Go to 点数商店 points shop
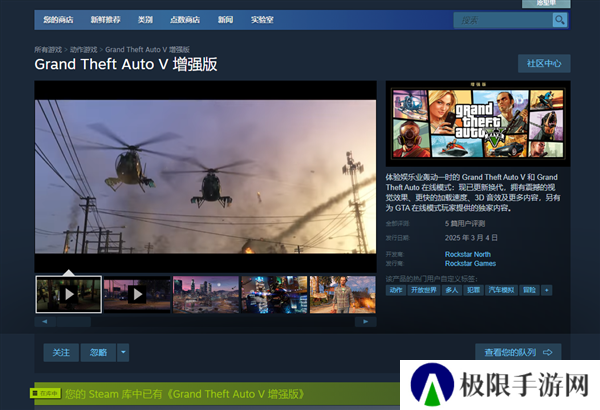The height and width of the screenshot is (410, 600). [185, 20]
